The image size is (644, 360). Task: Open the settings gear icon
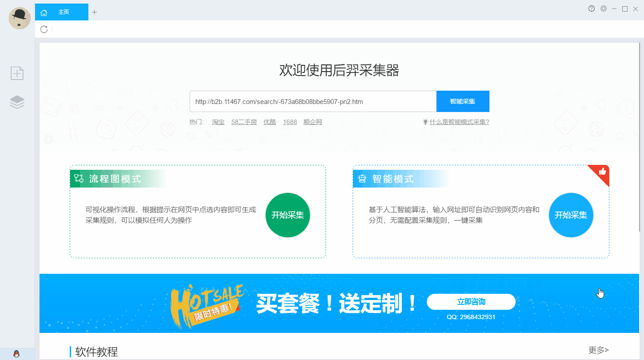coord(604,8)
